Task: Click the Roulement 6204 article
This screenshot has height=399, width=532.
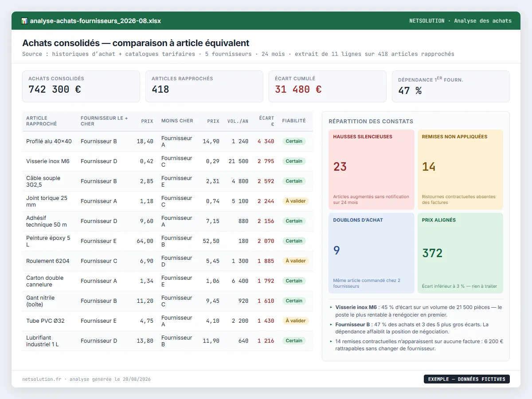Action: [x=48, y=261]
